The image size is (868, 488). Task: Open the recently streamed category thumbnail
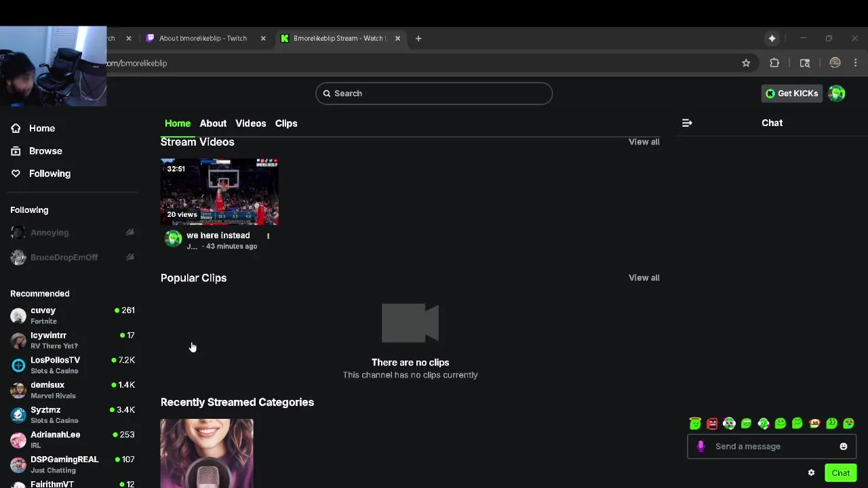tap(207, 453)
